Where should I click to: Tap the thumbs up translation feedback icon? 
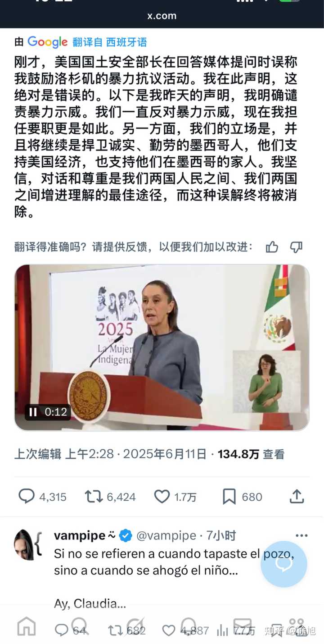pyautogui.click(x=272, y=247)
